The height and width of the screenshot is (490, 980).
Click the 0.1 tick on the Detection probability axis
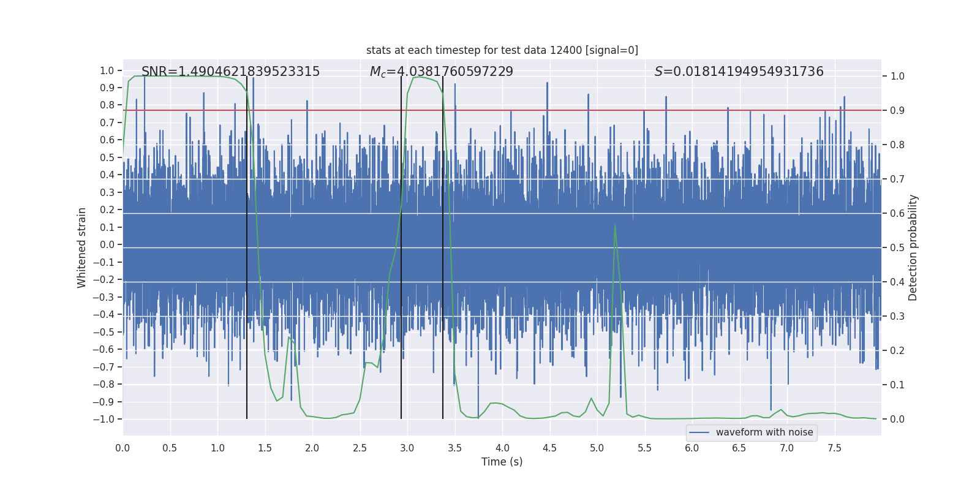pos(897,385)
